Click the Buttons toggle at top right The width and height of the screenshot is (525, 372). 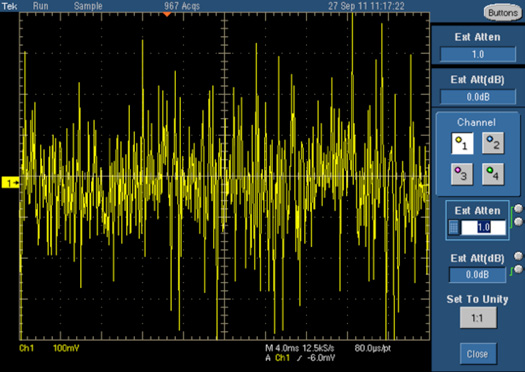[503, 13]
